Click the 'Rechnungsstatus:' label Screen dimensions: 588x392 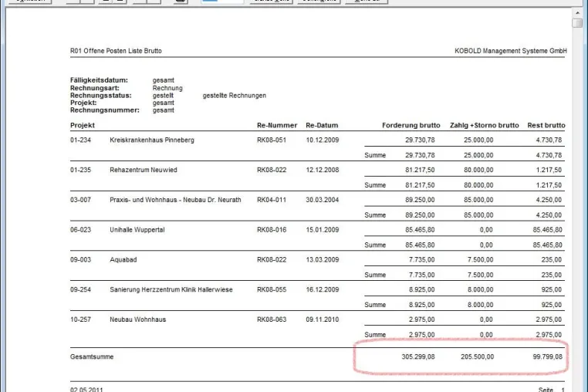pos(101,95)
